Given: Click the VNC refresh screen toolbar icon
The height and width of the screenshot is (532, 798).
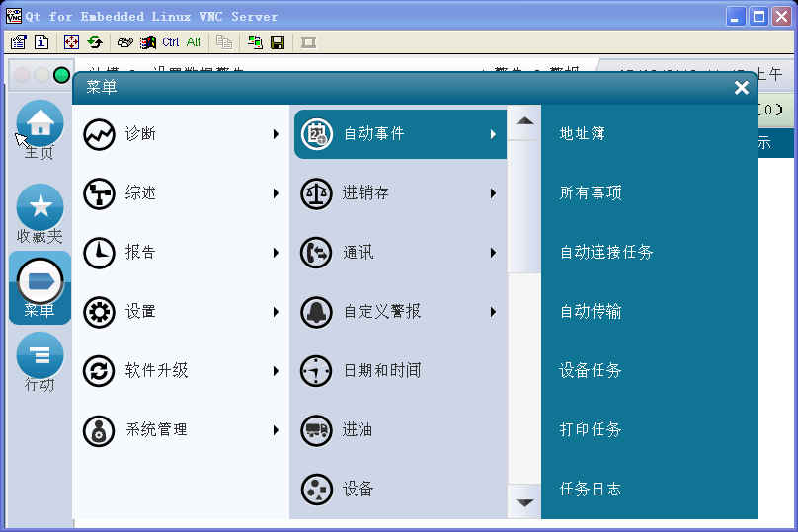Looking at the screenshot, I should [95, 42].
